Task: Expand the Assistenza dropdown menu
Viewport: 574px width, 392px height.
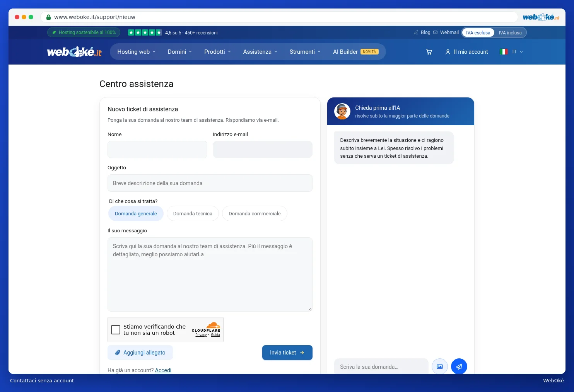Action: (x=260, y=52)
